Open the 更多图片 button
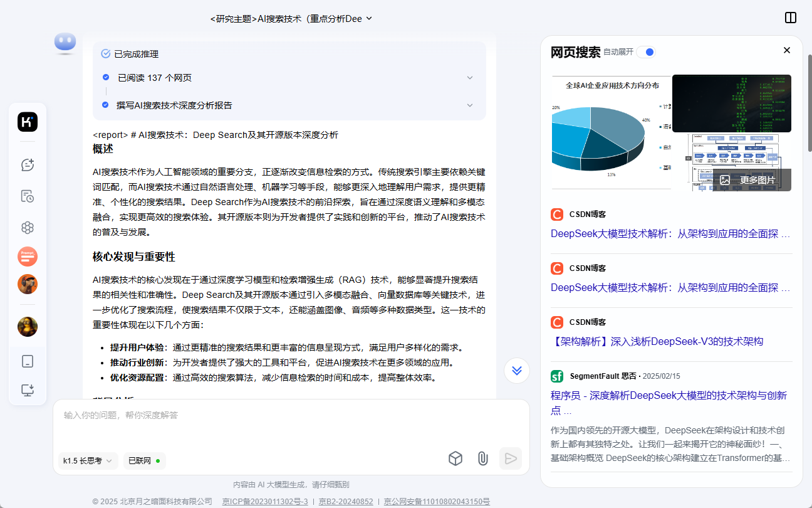This screenshot has height=508, width=812. click(x=752, y=180)
